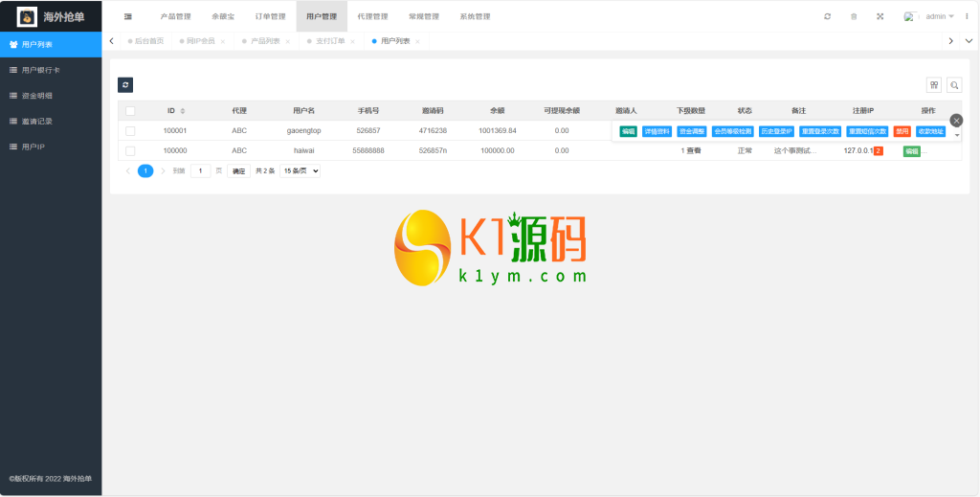The width and height of the screenshot is (980, 497).
Task: Click the page 1 pagination button
Action: (145, 170)
